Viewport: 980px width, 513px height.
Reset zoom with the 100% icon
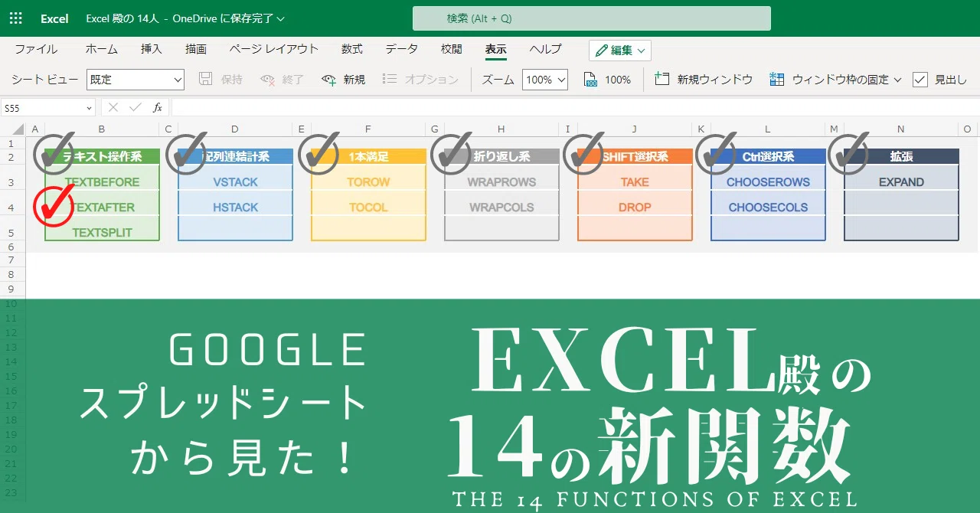590,80
